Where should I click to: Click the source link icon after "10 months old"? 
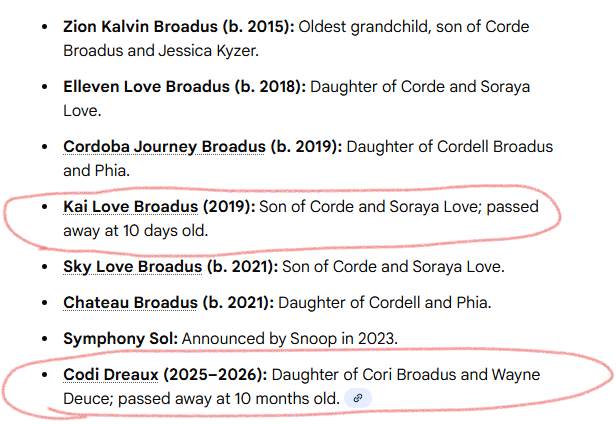click(x=358, y=398)
